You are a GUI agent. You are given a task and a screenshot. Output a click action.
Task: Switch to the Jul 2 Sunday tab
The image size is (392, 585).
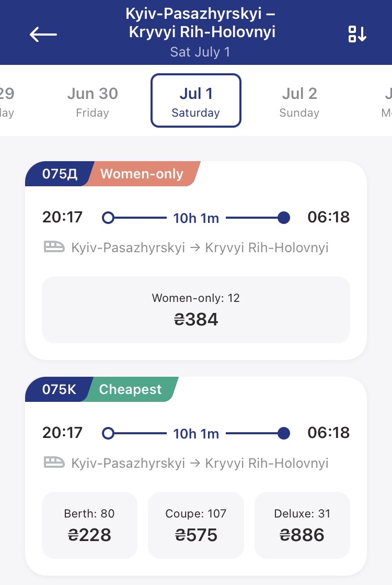pos(299,102)
